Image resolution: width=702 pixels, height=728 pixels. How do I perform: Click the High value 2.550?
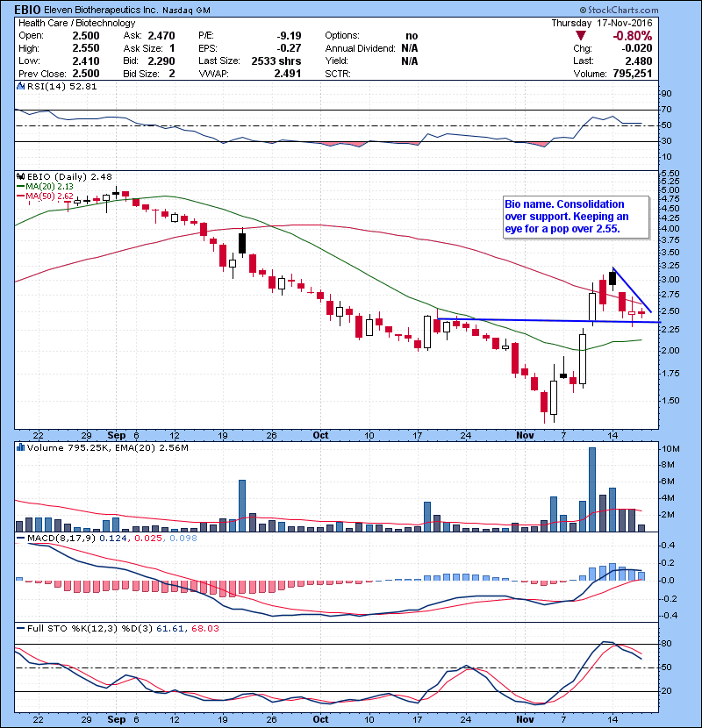(x=86, y=48)
